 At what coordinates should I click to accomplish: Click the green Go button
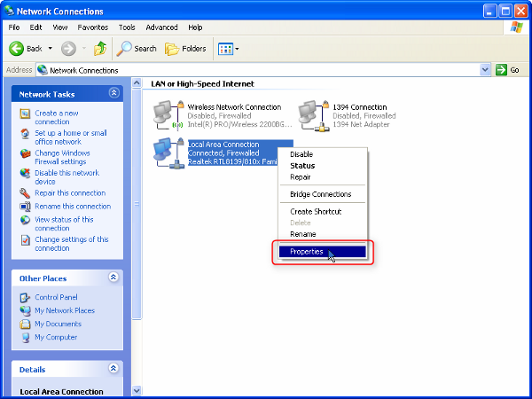[x=507, y=70]
